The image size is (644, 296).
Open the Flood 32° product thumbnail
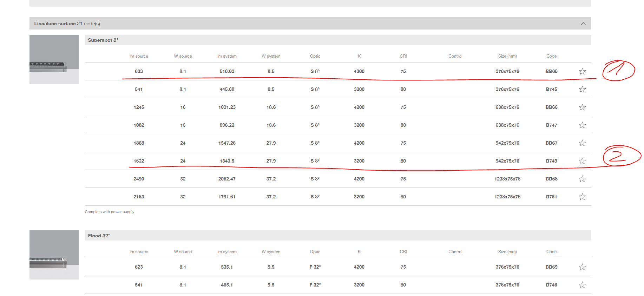pyautogui.click(x=54, y=255)
